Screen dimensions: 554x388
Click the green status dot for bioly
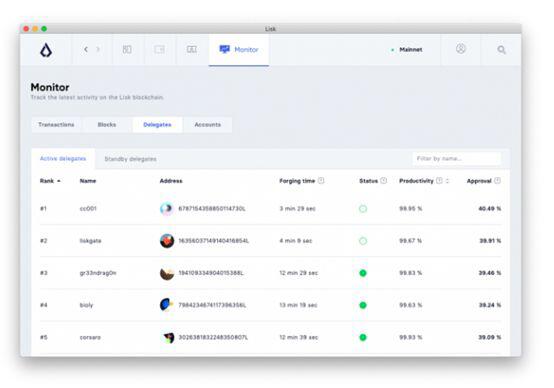click(x=363, y=305)
